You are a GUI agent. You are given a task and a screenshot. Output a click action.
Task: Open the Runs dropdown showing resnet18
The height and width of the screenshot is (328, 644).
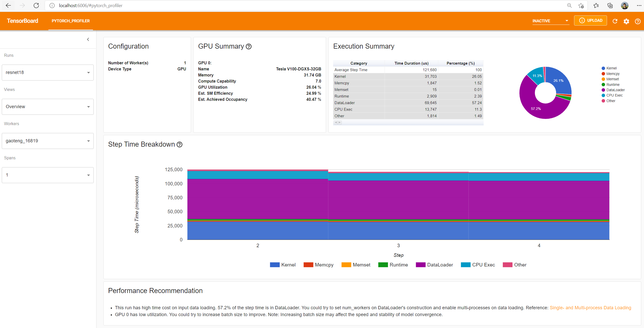(x=48, y=72)
